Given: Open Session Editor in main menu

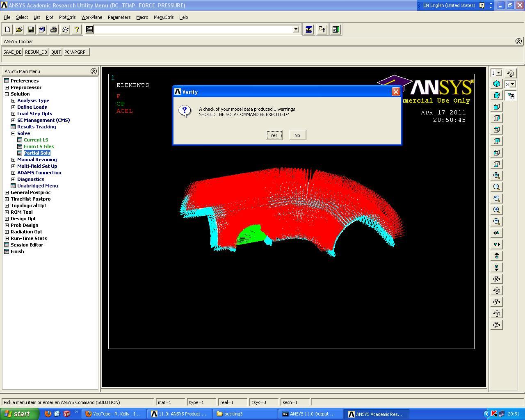Looking at the screenshot, I should point(27,245).
